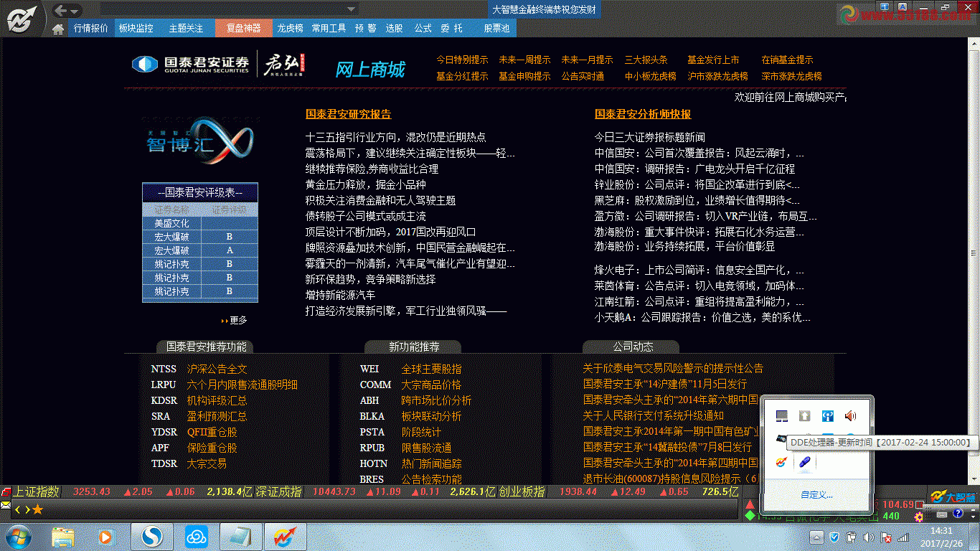Open the 基金分红提示 link
Viewport: 980px width, 551px height.
tap(462, 75)
